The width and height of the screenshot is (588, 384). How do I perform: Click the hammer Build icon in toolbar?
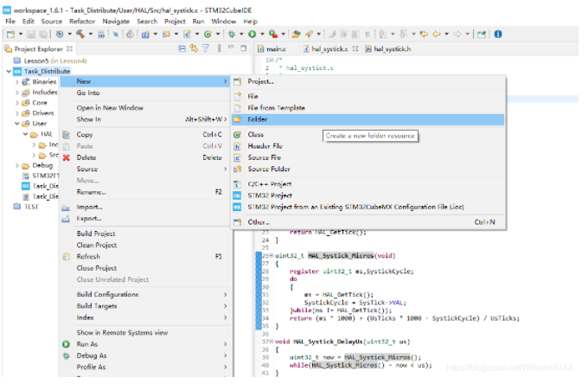click(x=80, y=34)
